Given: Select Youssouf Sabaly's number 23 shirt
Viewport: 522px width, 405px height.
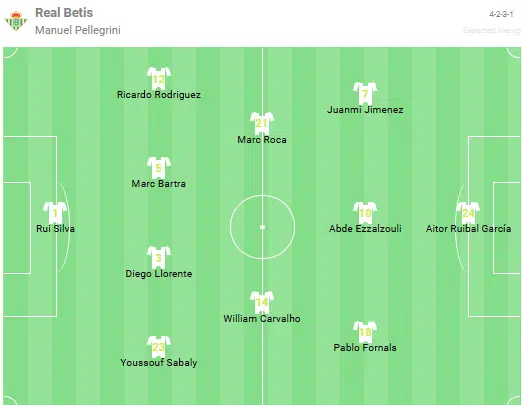Looking at the screenshot, I should [159, 347].
